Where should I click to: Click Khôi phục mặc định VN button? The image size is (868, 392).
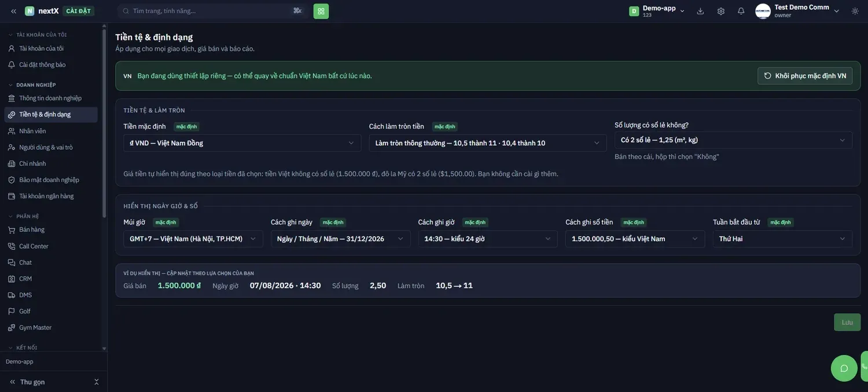click(805, 76)
